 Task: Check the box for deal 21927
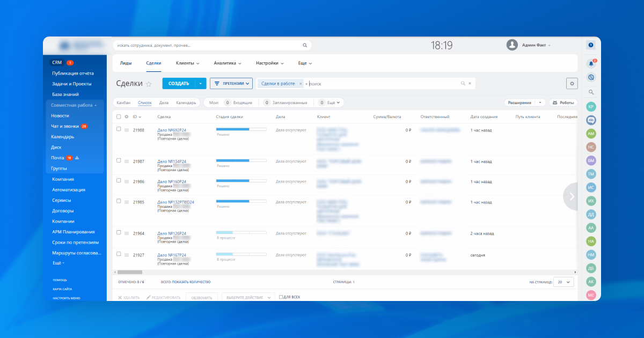click(x=119, y=254)
